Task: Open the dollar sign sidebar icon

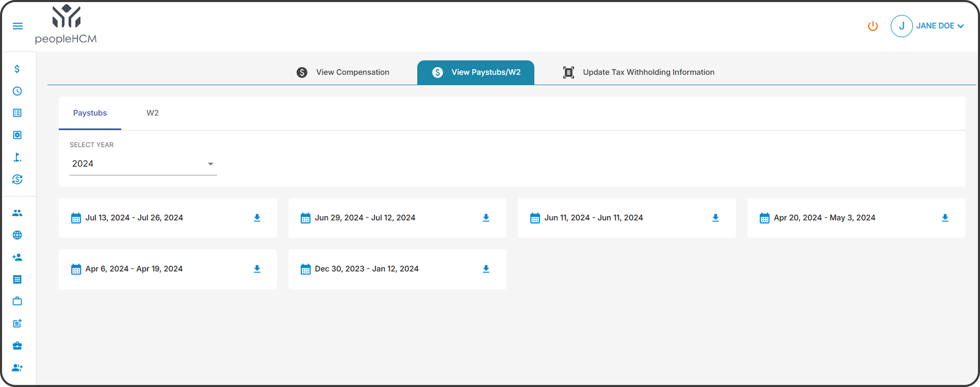Action: coord(17,69)
